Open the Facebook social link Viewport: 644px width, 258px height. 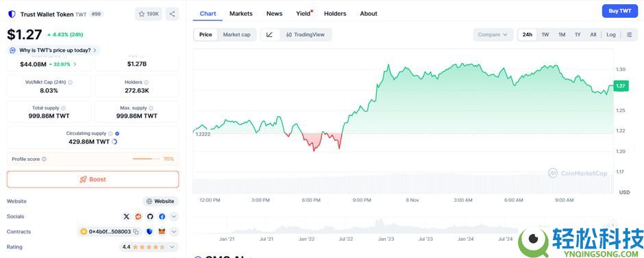(x=162, y=216)
